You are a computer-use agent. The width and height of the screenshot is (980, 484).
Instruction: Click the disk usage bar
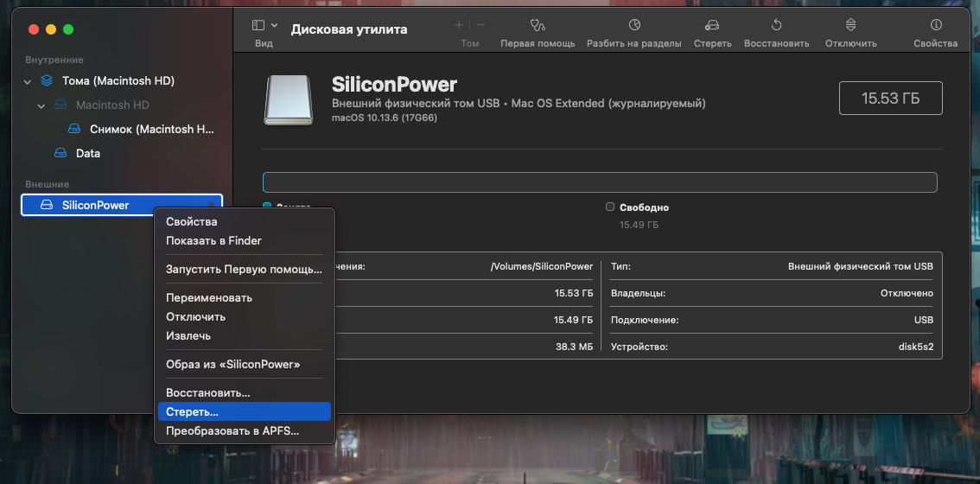tap(600, 182)
